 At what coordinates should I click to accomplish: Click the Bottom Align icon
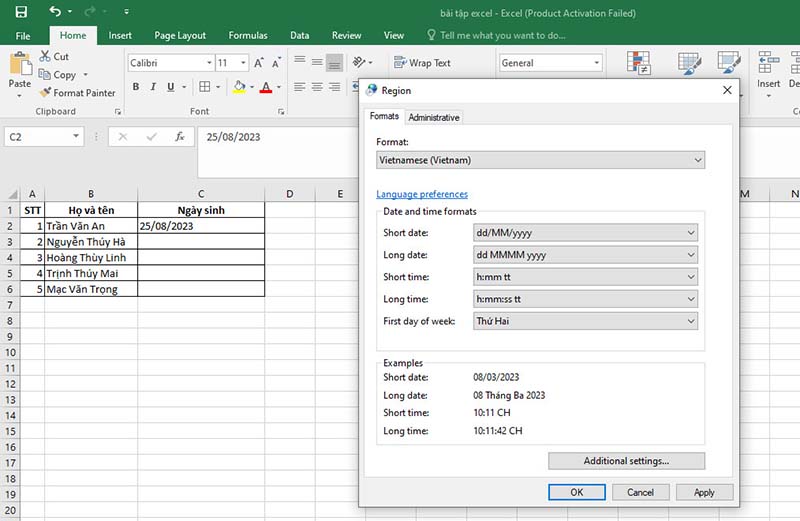pos(335,63)
